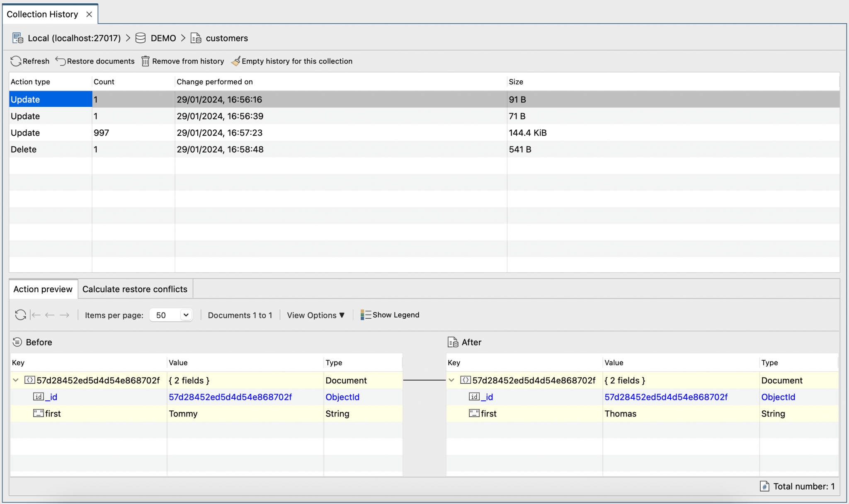849x504 pixels.
Task: Switch to the Calculate restore conflicts tab
Action: click(135, 289)
